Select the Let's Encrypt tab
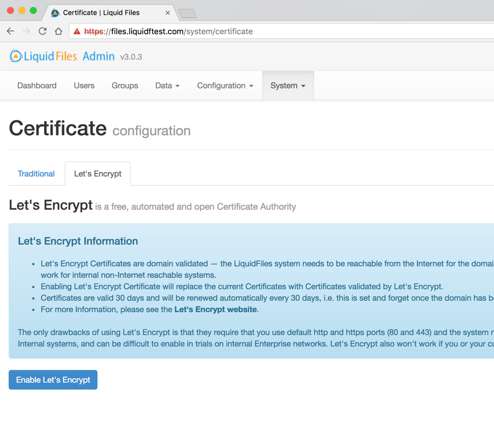The height and width of the screenshot is (448, 494). point(97,174)
